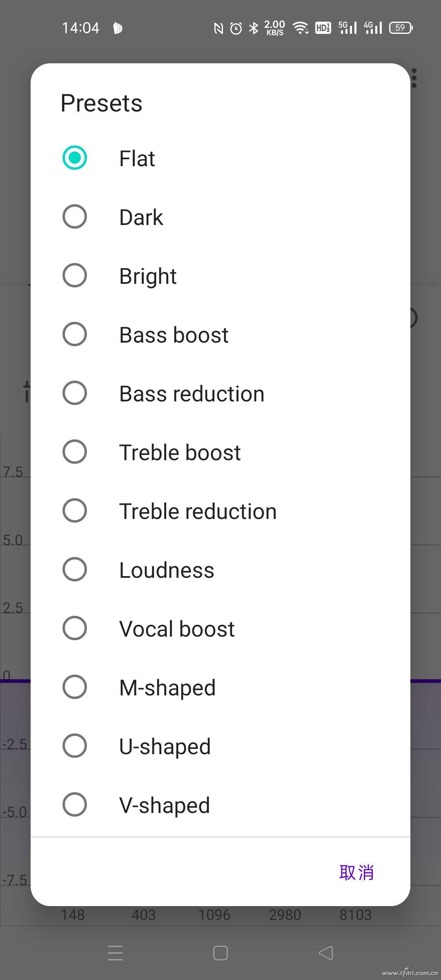
Task: Select the Bright preset option
Action: [x=75, y=275]
